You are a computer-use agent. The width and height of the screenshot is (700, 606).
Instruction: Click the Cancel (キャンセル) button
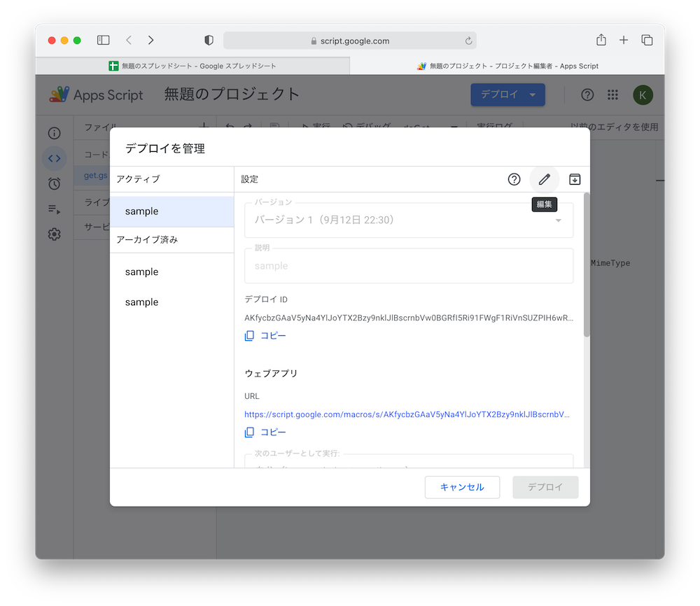coord(462,487)
